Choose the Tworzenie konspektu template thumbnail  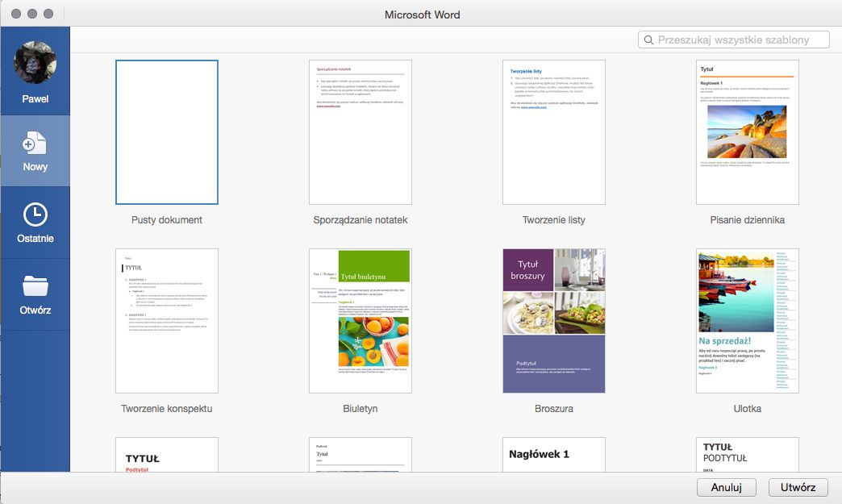[x=167, y=321]
